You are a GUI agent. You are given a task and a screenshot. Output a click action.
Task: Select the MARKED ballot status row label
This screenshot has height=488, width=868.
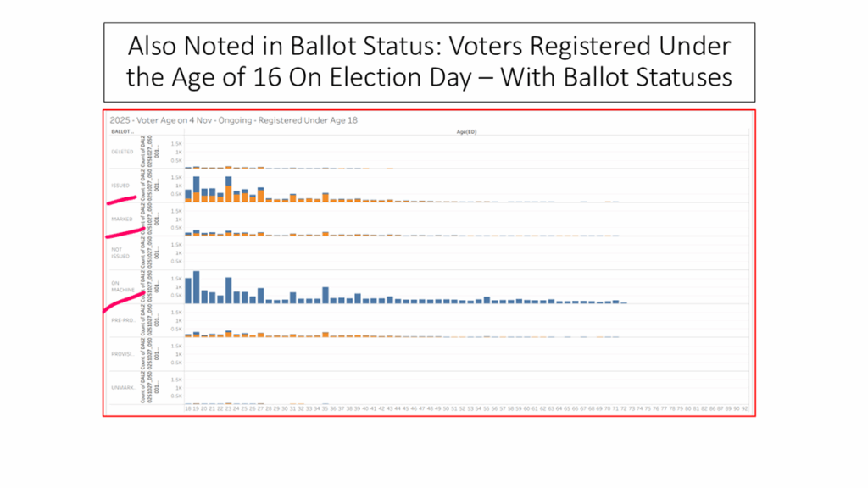[x=121, y=219]
